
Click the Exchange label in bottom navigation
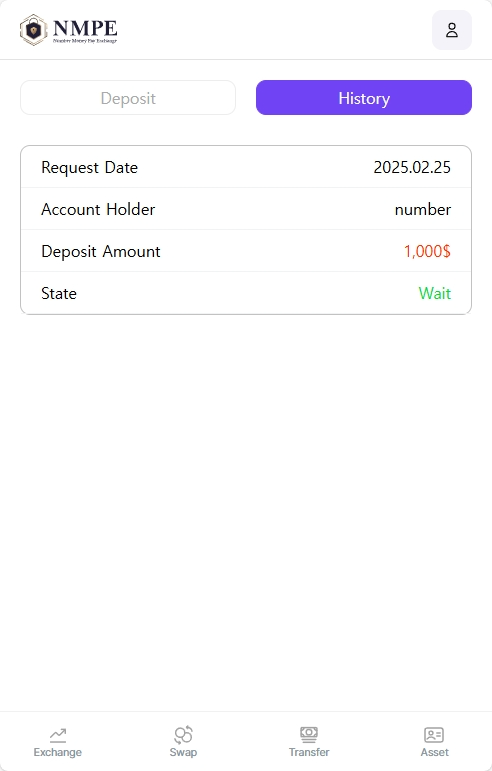[x=58, y=752]
